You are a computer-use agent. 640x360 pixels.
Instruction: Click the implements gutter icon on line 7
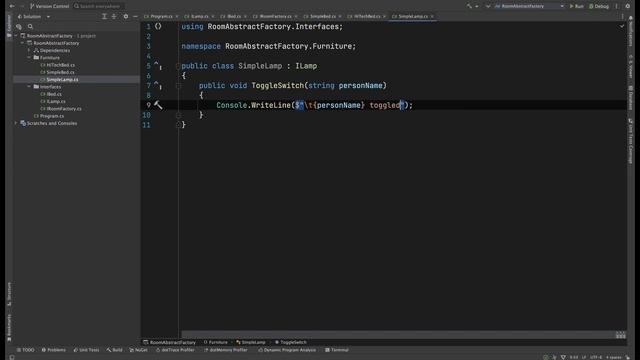click(157, 85)
